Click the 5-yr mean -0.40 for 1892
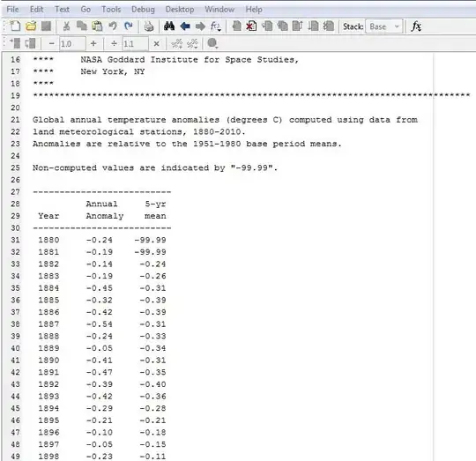The height and width of the screenshot is (461, 476). (152, 384)
